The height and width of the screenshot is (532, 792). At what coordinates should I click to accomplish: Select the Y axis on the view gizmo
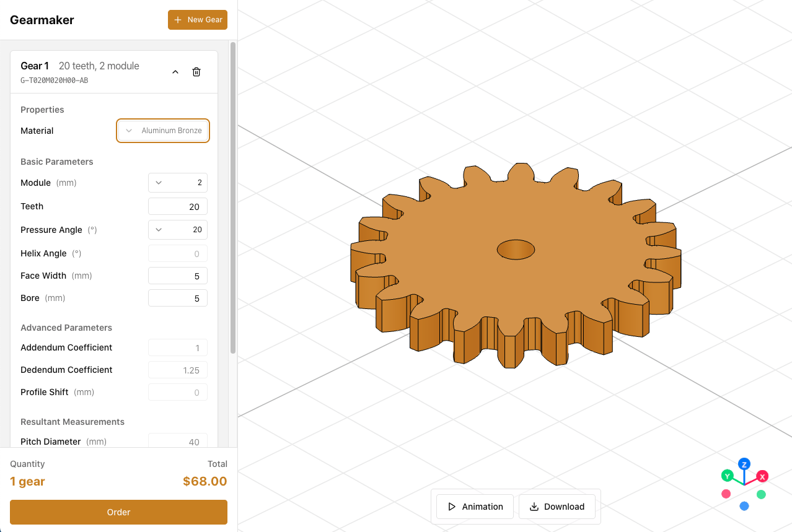tap(726, 476)
